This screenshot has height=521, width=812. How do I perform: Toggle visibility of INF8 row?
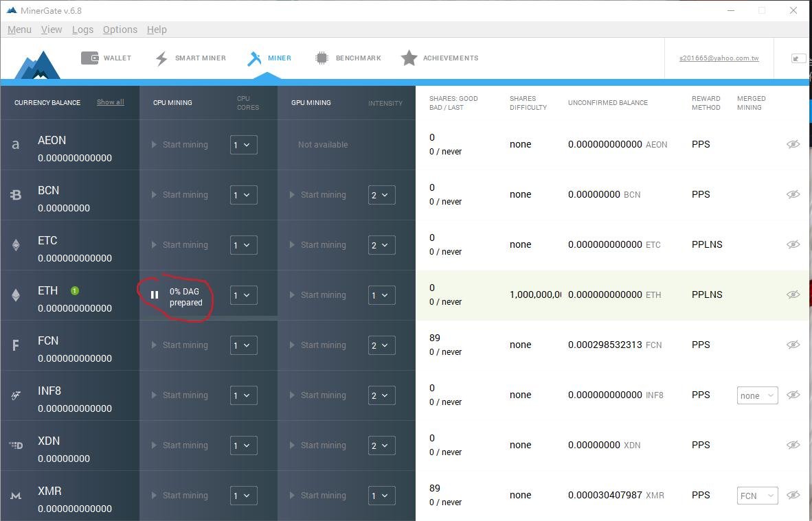click(x=793, y=395)
